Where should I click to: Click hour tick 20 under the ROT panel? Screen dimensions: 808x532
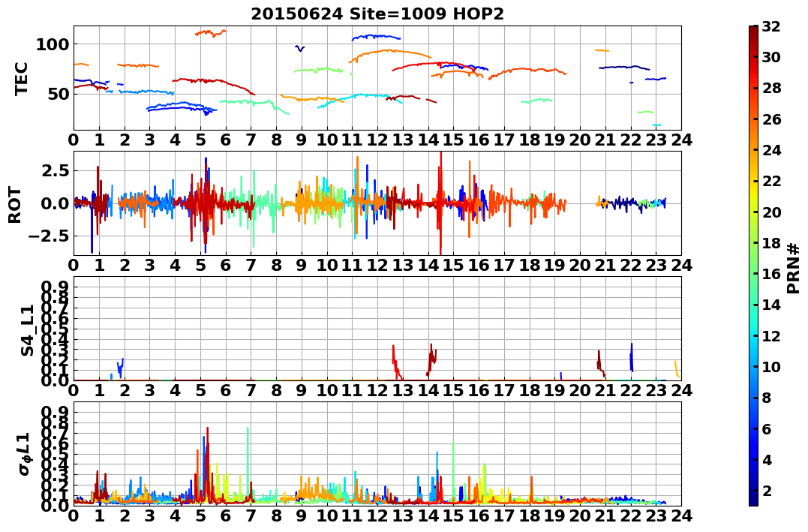coord(580,265)
